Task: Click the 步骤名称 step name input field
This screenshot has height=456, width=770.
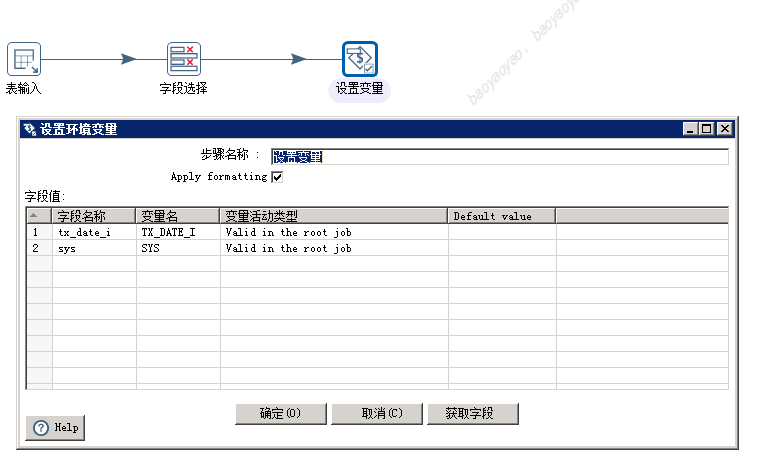Action: (499, 157)
